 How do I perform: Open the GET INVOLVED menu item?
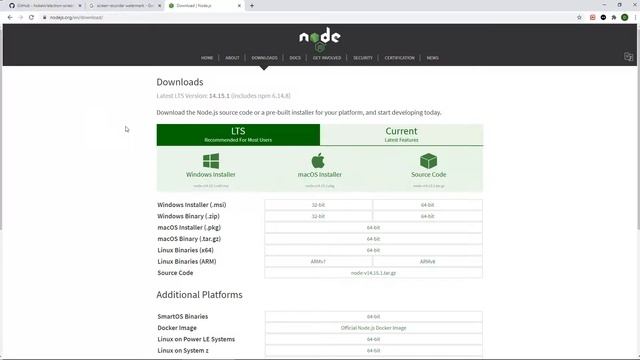(327, 58)
